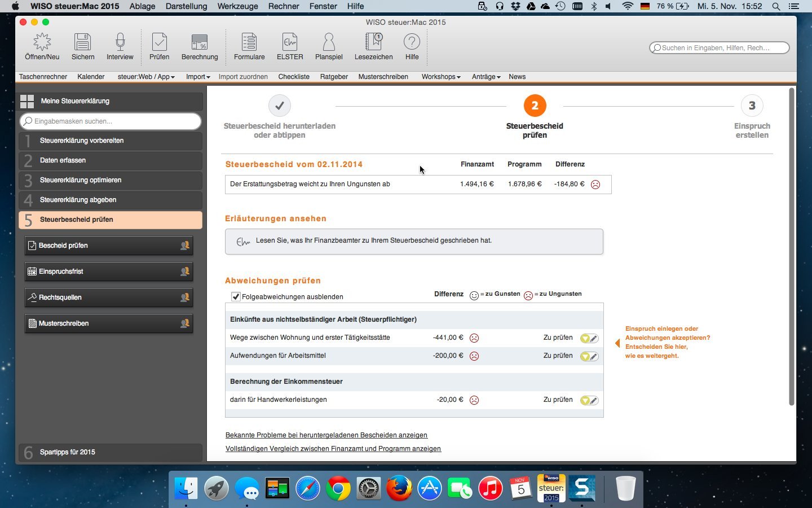812x508 pixels.
Task: Toggle status switch for Wege zwischen Wohnung row
Action: pyautogui.click(x=589, y=338)
